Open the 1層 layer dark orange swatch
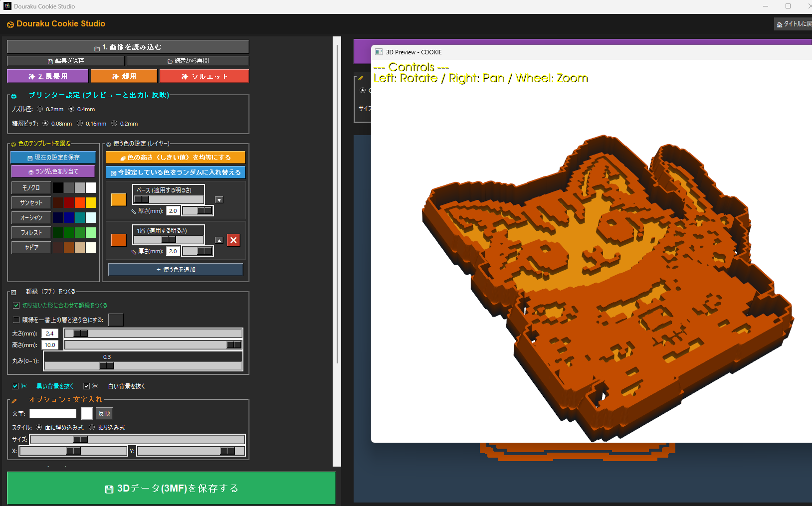This screenshot has height=506, width=812. tap(119, 240)
